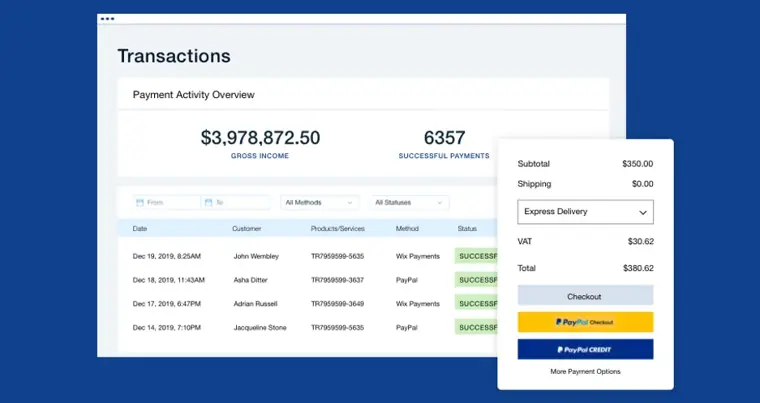Click date Dec 19, 2019, 8:25AM
Image resolution: width=760 pixels, height=403 pixels.
pos(167,256)
